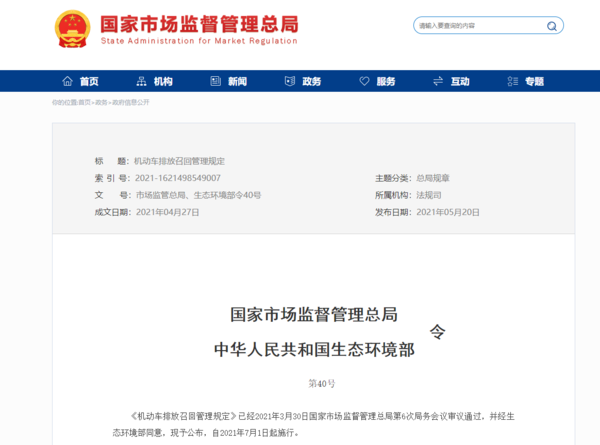Open the 机构 navigation menu item
Image resolution: width=600 pixels, height=445 pixels.
pyautogui.click(x=164, y=81)
